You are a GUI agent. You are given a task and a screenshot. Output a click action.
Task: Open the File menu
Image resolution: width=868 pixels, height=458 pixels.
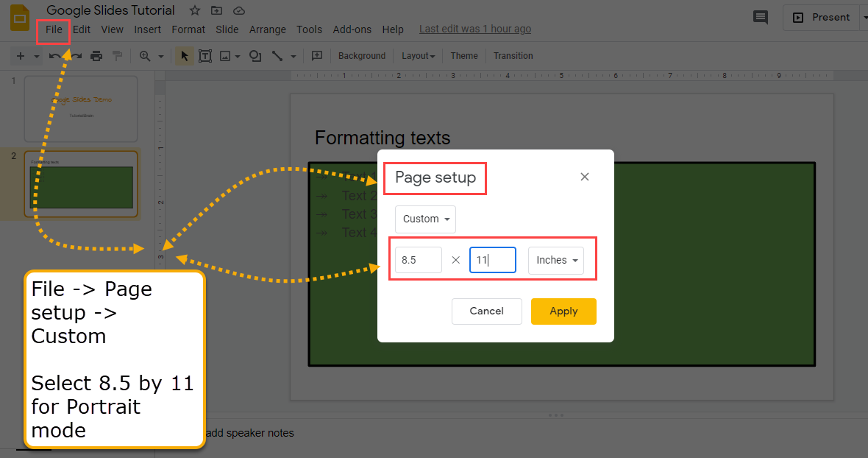53,29
